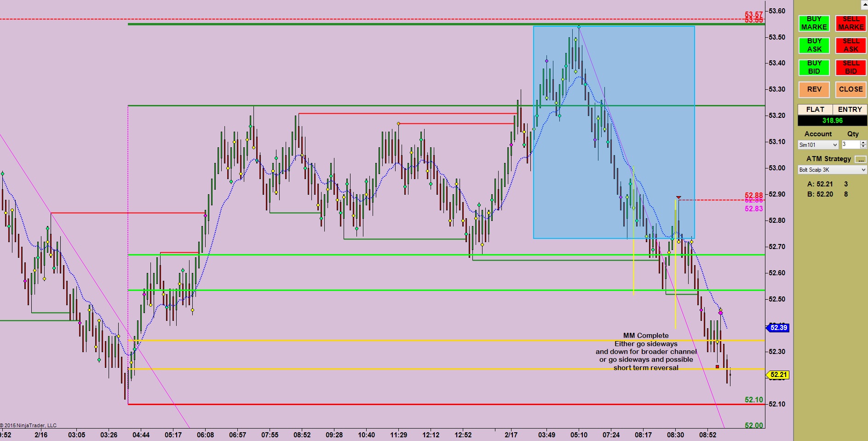The image size is (868, 441).
Task: Collapse the trader panel with top arrow
Action: 864,5
